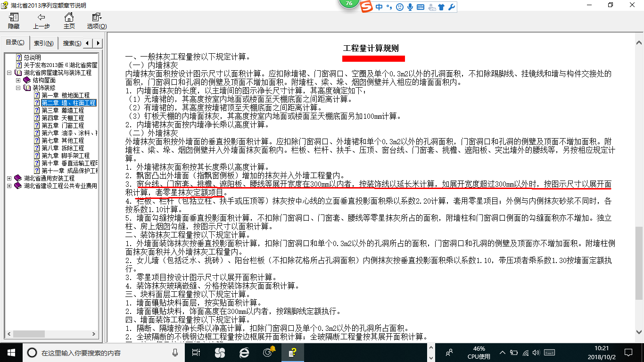Open 第九章 脚手架工程 topic

[65, 156]
